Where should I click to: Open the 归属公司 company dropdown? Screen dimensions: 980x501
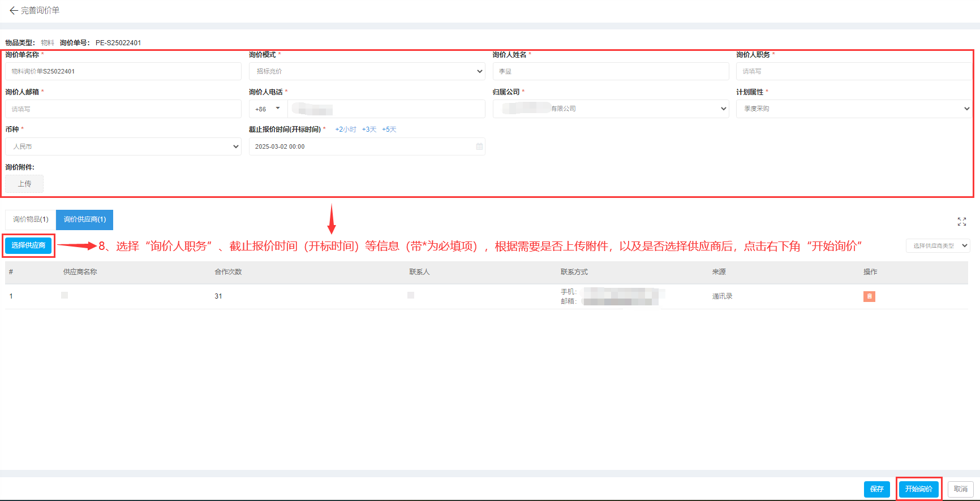click(x=611, y=109)
